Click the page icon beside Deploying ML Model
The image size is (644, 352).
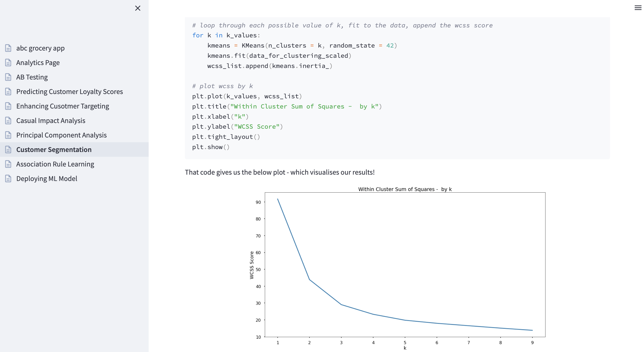pos(8,178)
